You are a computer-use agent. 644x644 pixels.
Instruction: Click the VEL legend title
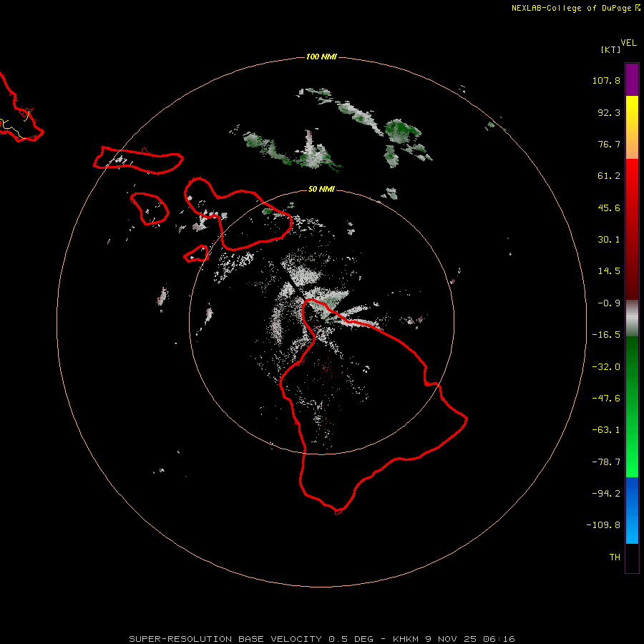[628, 42]
